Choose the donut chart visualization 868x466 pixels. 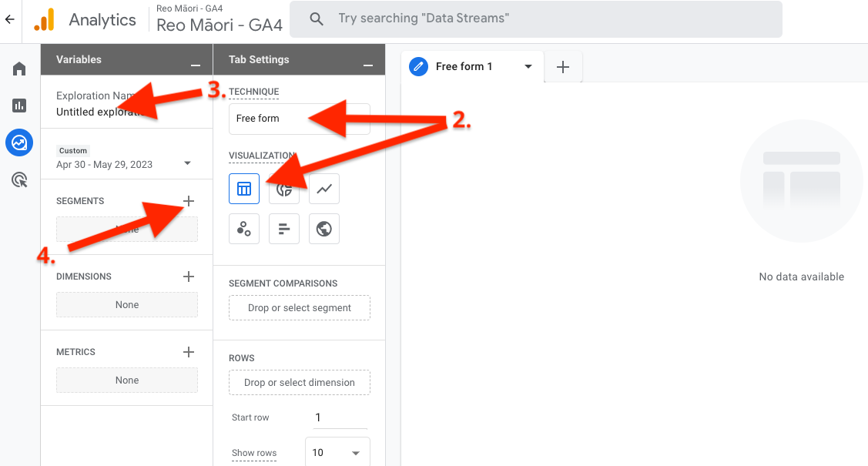pos(283,188)
